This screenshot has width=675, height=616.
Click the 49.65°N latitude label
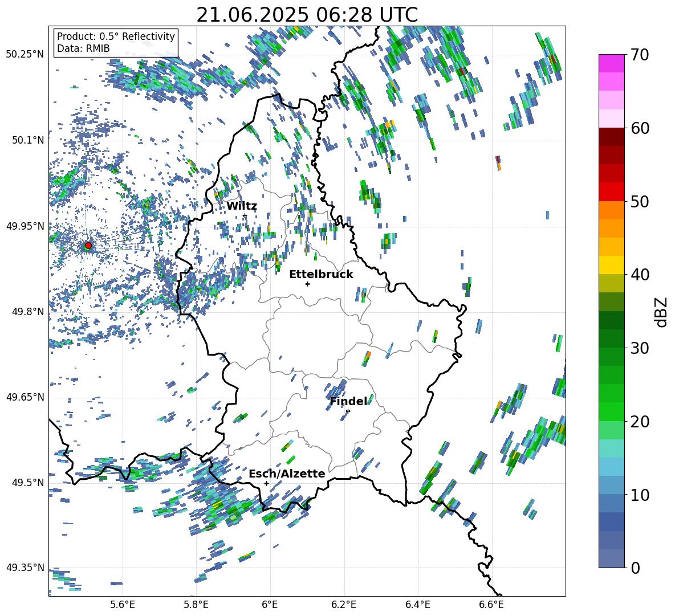point(25,397)
